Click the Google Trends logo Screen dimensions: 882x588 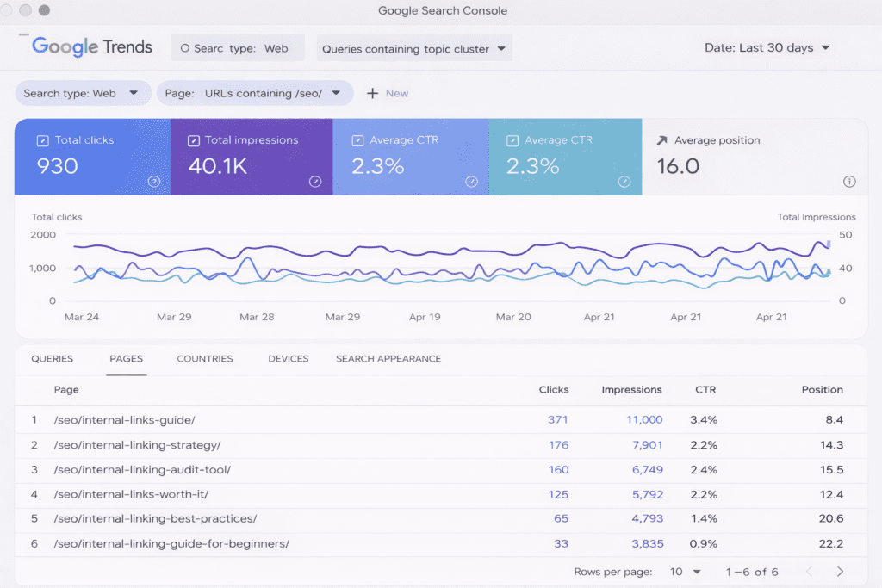point(91,47)
